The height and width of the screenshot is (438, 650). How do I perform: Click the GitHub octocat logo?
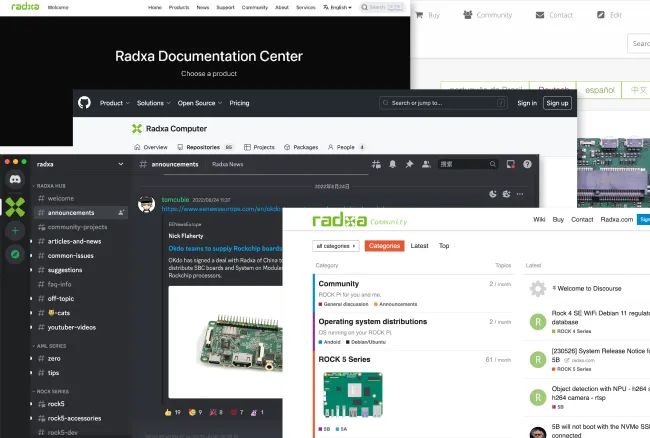pos(84,102)
